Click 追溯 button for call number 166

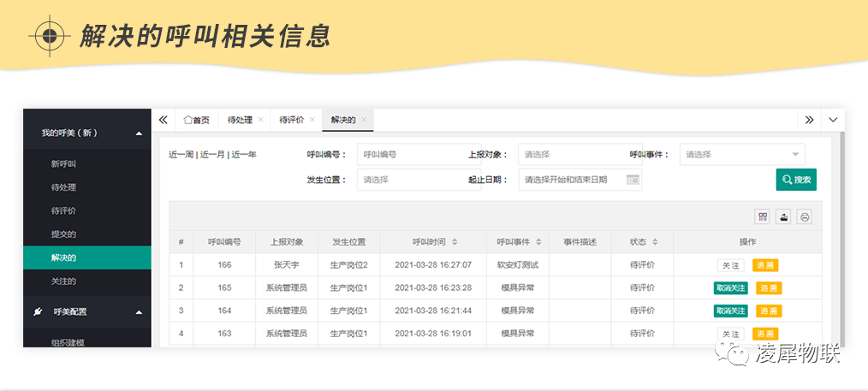[765, 265]
